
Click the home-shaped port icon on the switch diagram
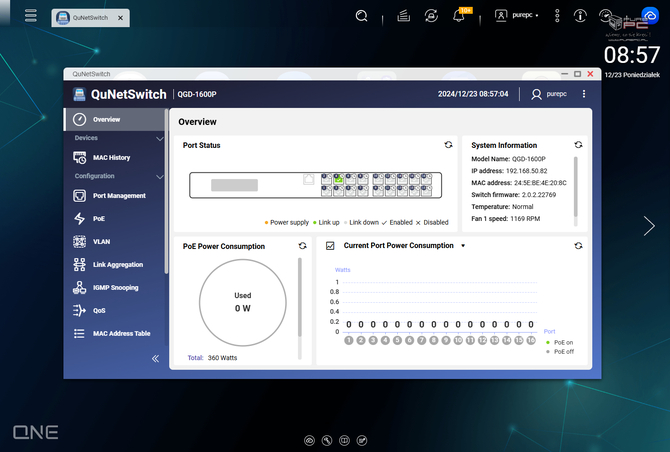tap(309, 179)
